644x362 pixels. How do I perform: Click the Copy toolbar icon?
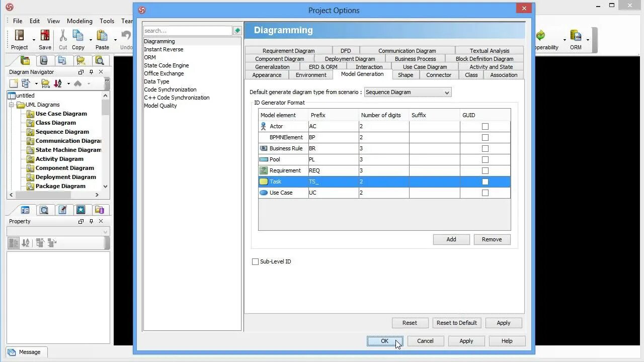(78, 36)
